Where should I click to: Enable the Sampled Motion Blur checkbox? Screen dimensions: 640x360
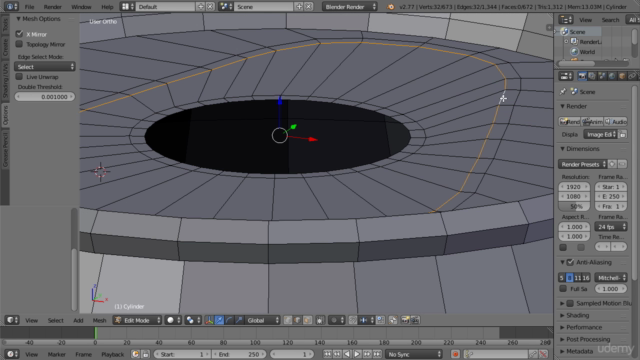pyautogui.click(x=571, y=303)
